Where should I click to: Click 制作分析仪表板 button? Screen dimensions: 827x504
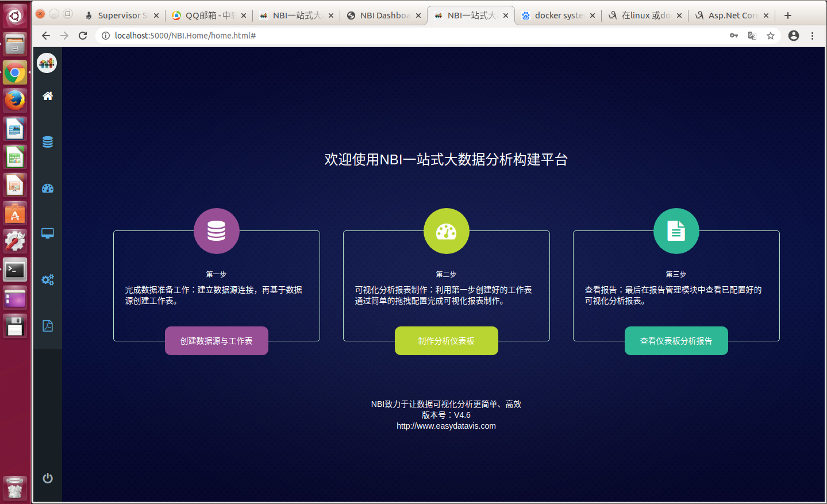[x=447, y=341]
